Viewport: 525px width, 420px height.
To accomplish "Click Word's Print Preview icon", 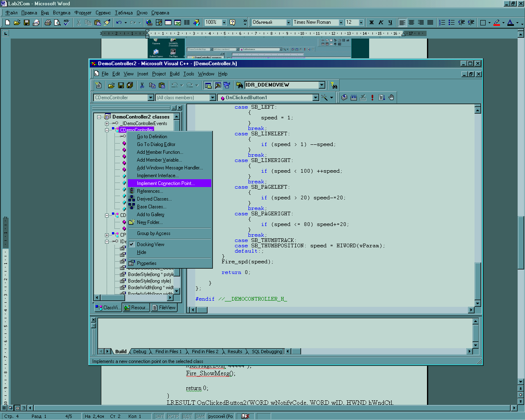I will [x=57, y=23].
